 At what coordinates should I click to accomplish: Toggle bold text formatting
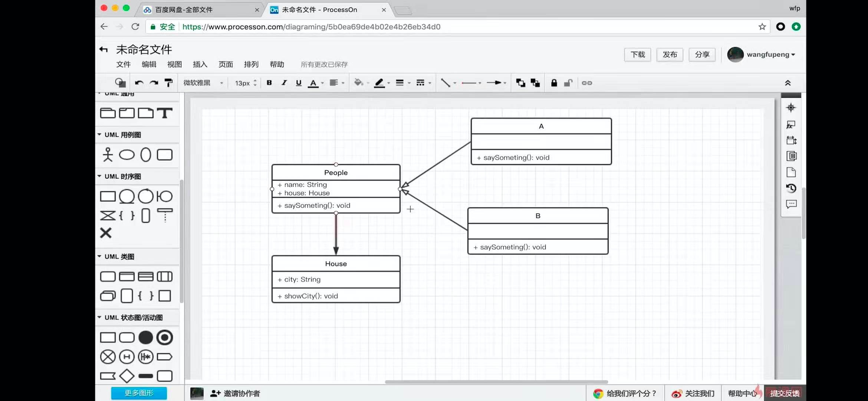[269, 83]
